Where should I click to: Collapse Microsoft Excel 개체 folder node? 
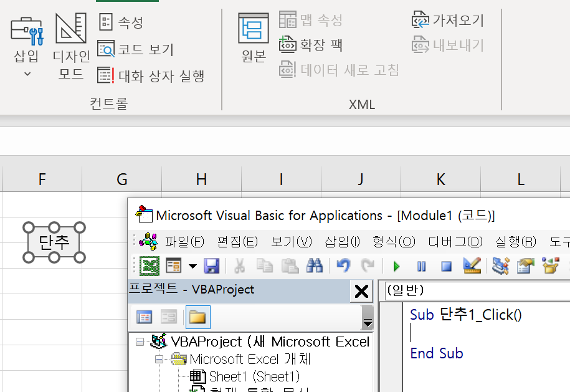[x=159, y=360]
